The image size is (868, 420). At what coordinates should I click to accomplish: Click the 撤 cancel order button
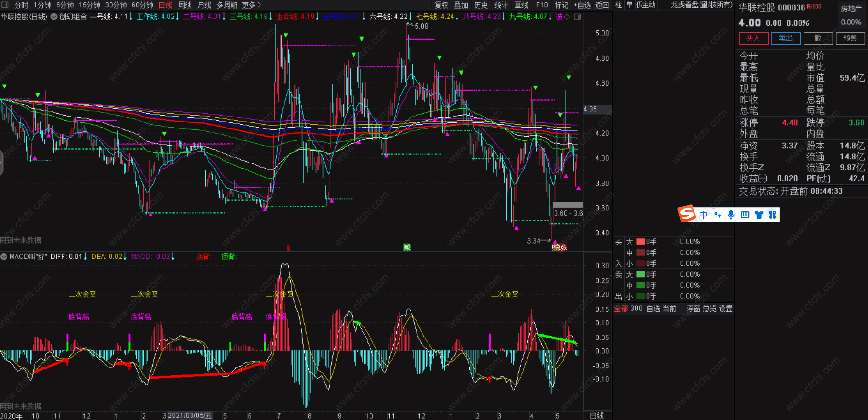[x=818, y=38]
